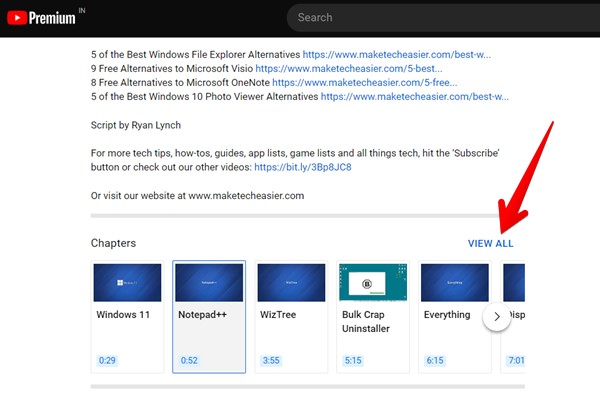This screenshot has width=600, height=400.
Task: Open the Photo Viewer Alternatives link
Action: point(414,96)
